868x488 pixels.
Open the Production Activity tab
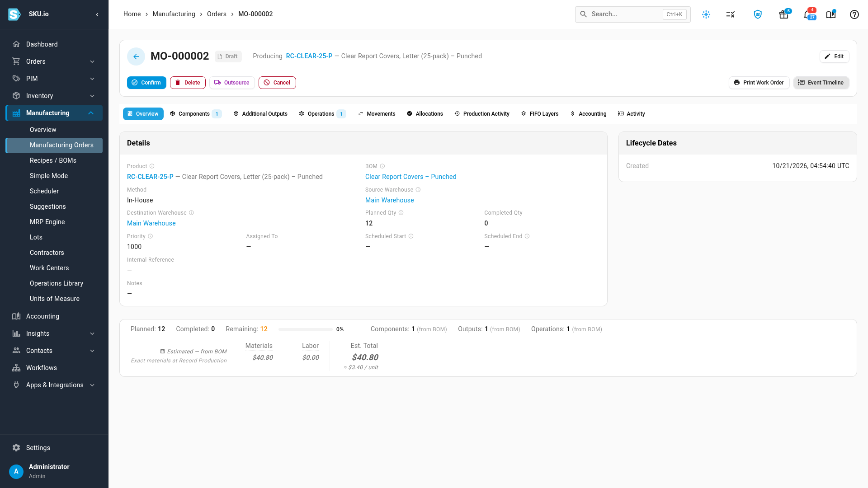(x=482, y=114)
